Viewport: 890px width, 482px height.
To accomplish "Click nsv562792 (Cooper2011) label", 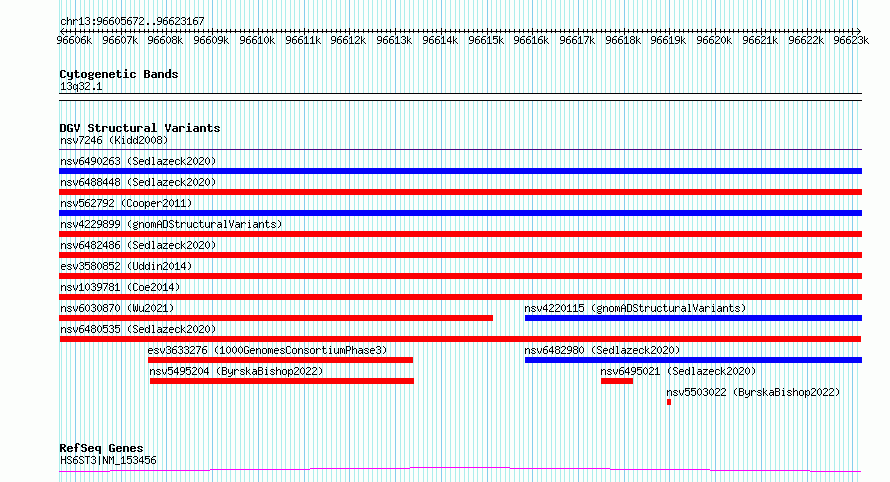I will pos(126,203).
